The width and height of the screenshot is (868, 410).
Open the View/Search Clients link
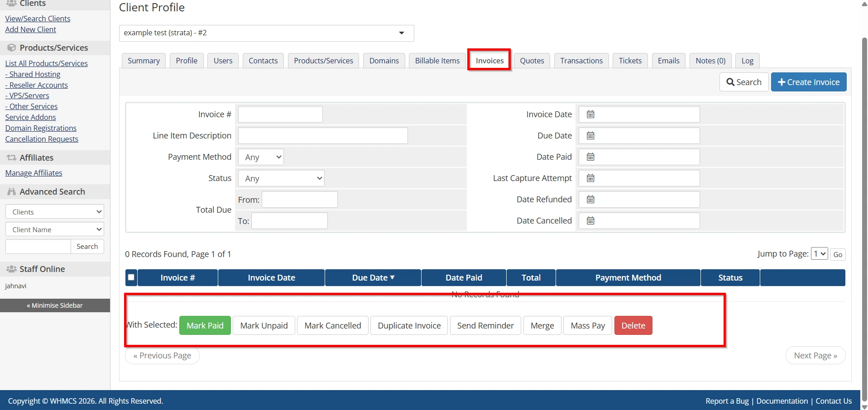(x=38, y=19)
